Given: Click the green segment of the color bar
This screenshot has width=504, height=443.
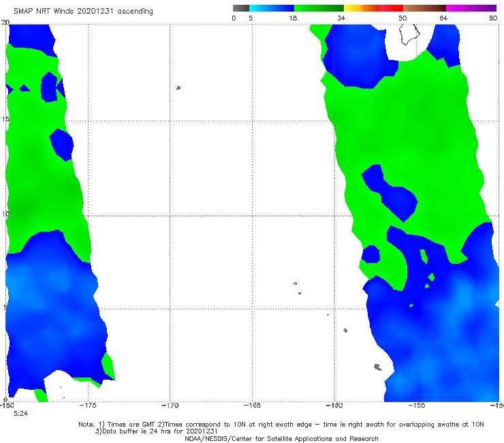Looking at the screenshot, I should 319,8.
